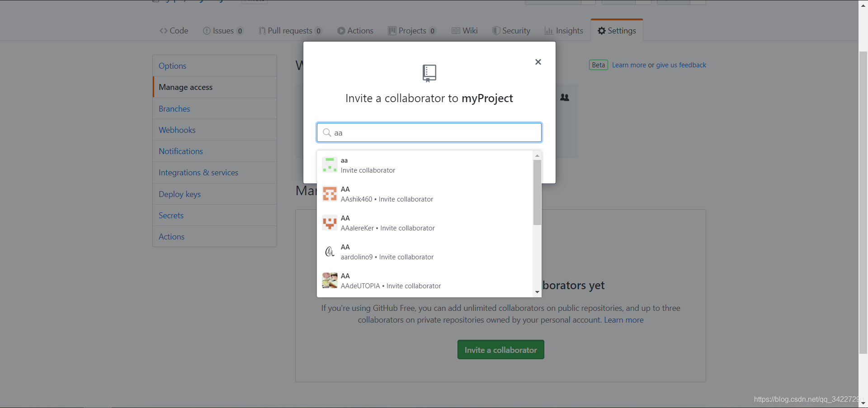Click the Issues circle icon

207,31
